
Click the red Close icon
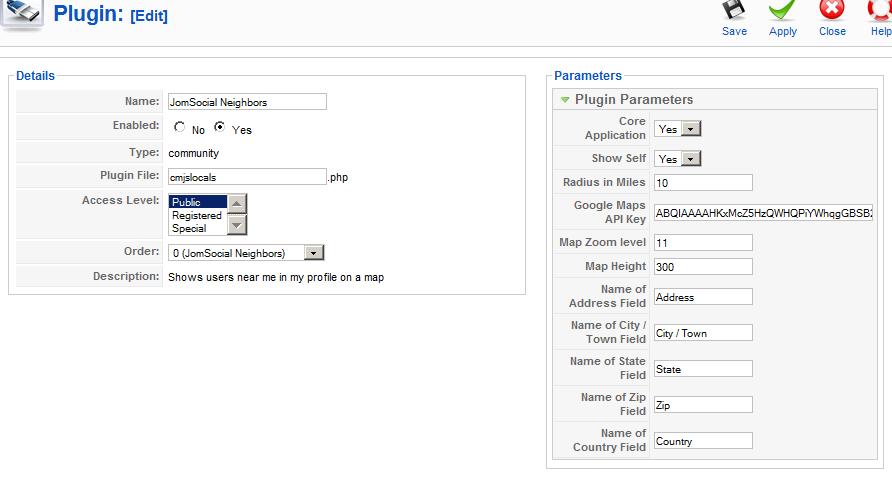tap(832, 11)
